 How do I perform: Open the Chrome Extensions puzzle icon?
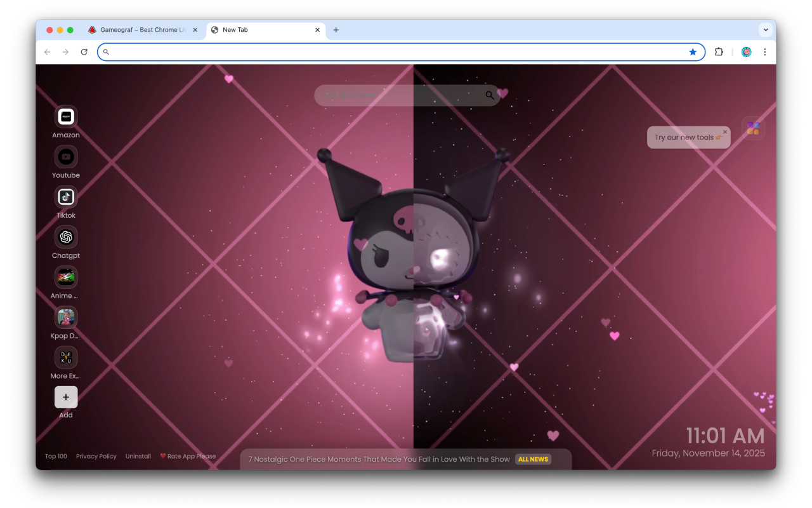[719, 52]
